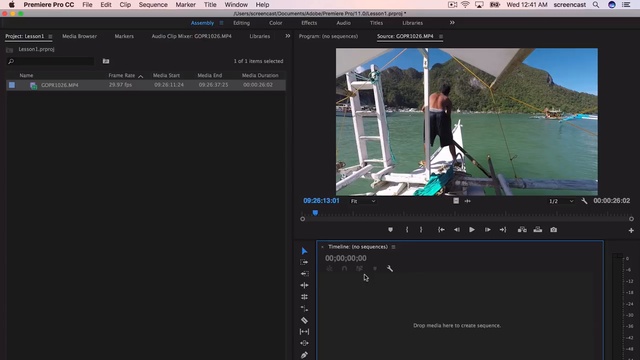Open Timeline panel menu
The width and height of the screenshot is (640, 360).
point(393,247)
